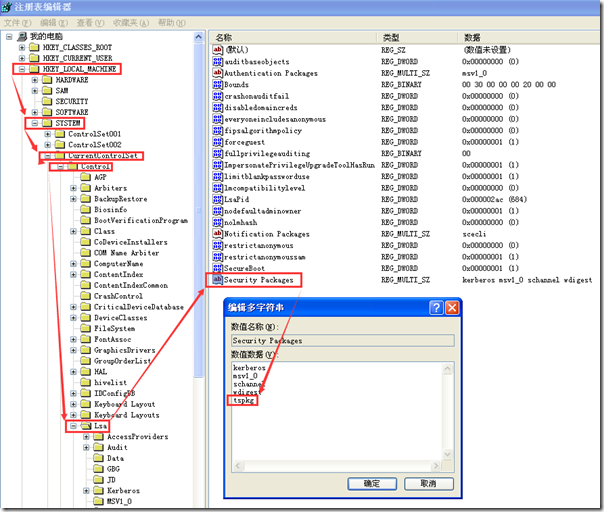Click the dialog's question mark help button

(x=433, y=308)
